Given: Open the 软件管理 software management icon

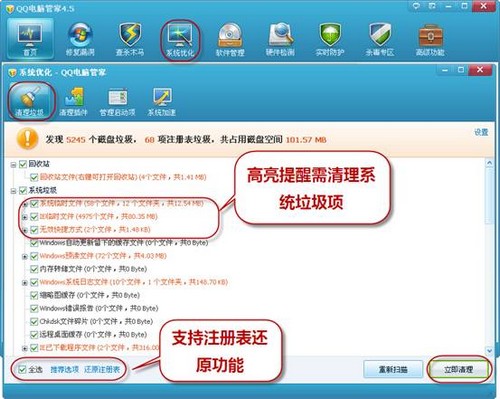Looking at the screenshot, I should point(230,39).
